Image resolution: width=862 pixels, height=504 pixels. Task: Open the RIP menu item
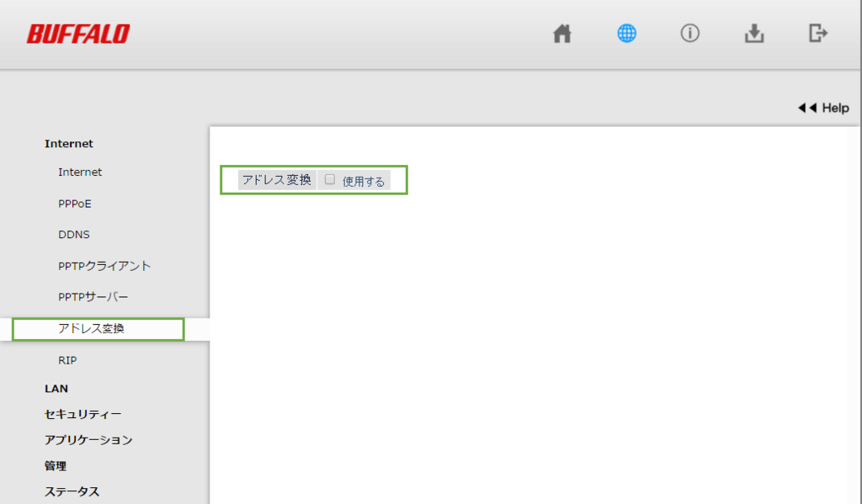pyautogui.click(x=67, y=361)
